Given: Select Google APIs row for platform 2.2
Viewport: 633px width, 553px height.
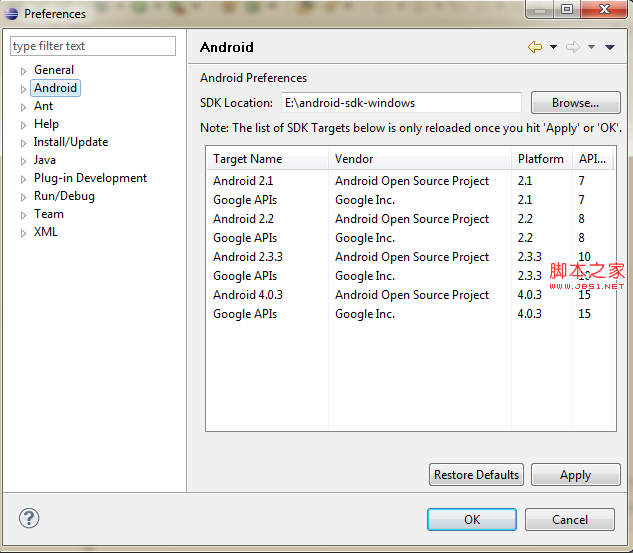Looking at the screenshot, I should (x=411, y=237).
